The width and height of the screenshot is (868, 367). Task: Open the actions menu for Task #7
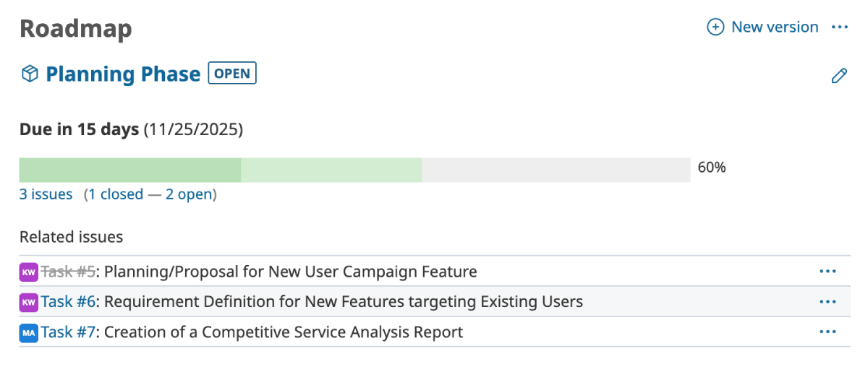tap(827, 332)
